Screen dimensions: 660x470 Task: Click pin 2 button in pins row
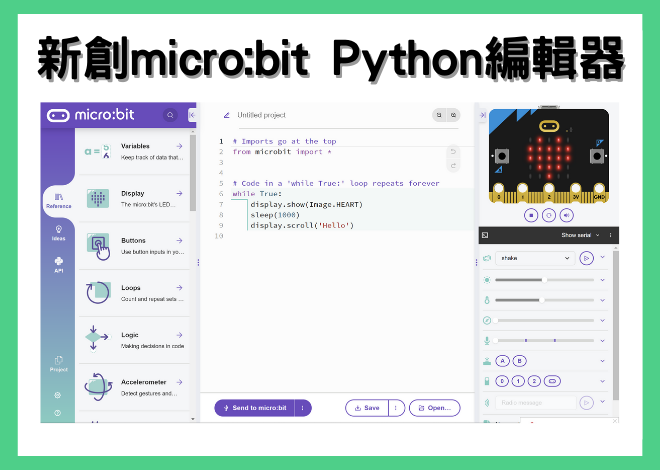point(534,381)
